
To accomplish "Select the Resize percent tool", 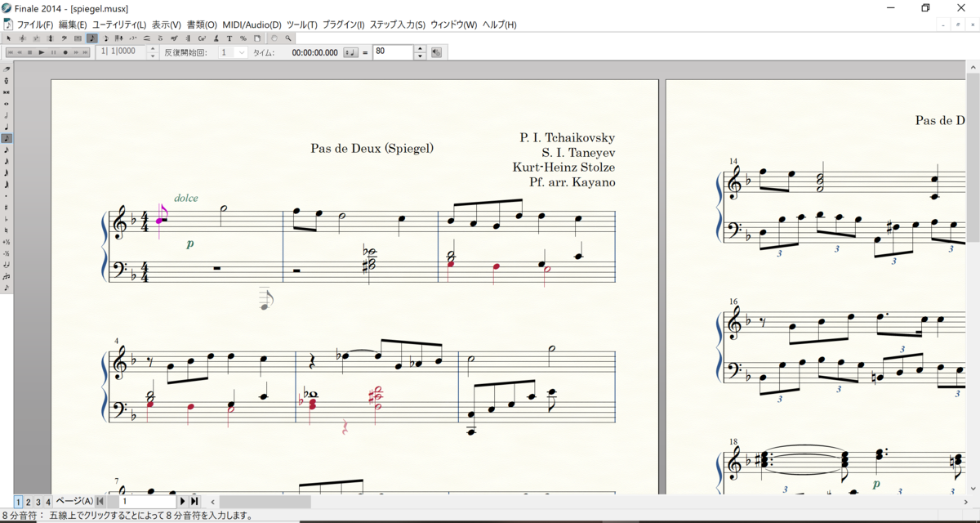I will [243, 38].
